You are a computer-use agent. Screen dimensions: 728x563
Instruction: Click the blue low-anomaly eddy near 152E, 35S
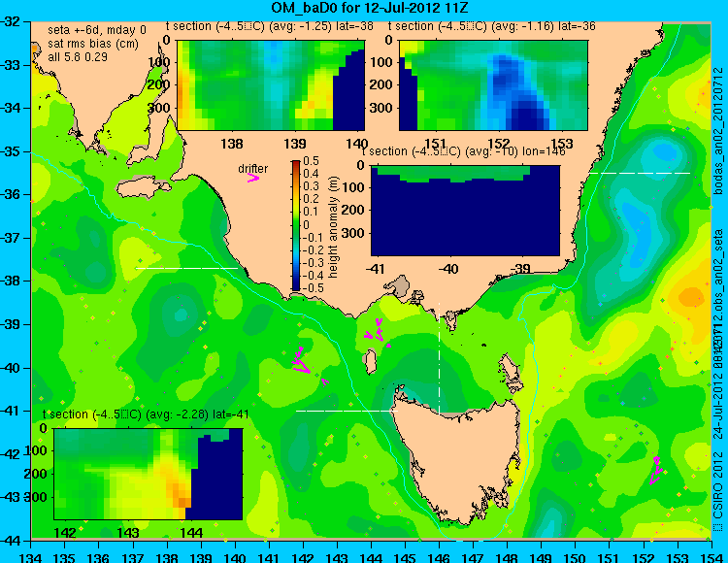[664, 152]
